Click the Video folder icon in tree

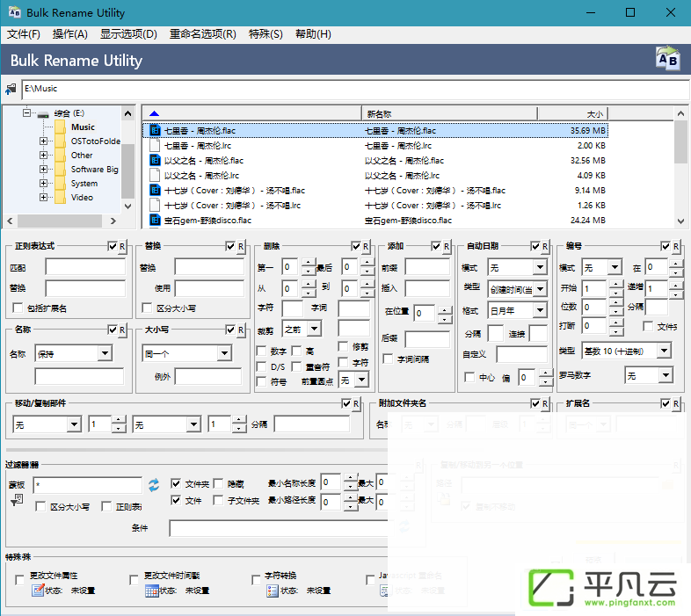tap(61, 198)
